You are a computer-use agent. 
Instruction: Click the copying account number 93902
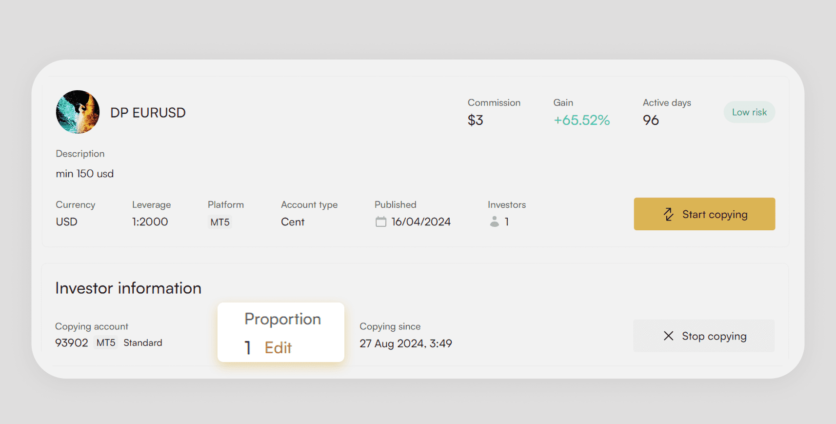coord(71,342)
